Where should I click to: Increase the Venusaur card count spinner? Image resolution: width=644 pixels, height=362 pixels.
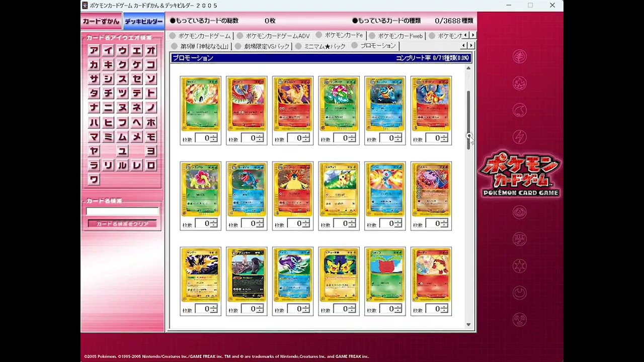[x=352, y=136]
